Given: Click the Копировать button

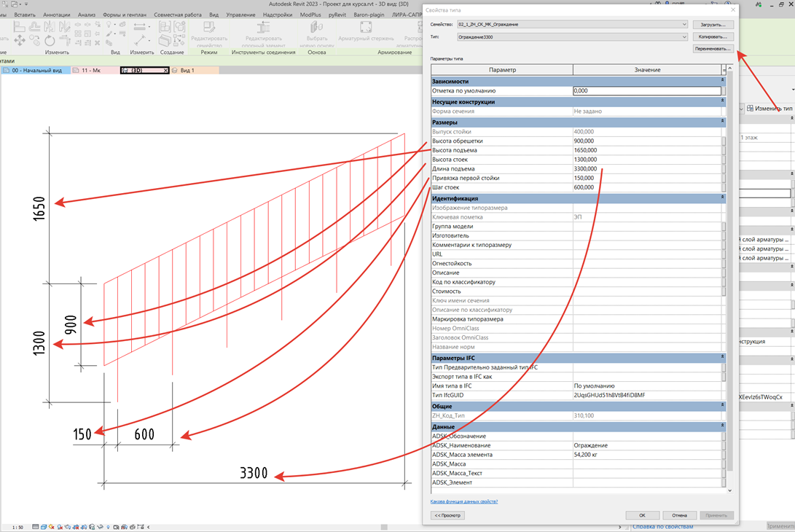Looking at the screenshot, I should pyautogui.click(x=713, y=37).
